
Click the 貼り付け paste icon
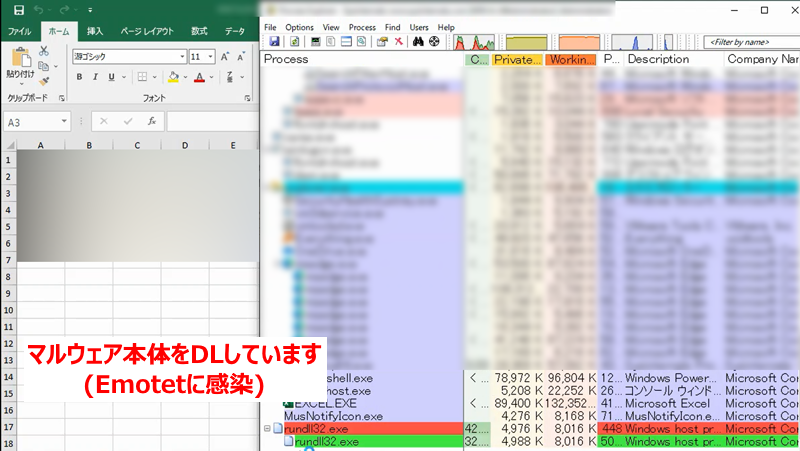(21, 57)
